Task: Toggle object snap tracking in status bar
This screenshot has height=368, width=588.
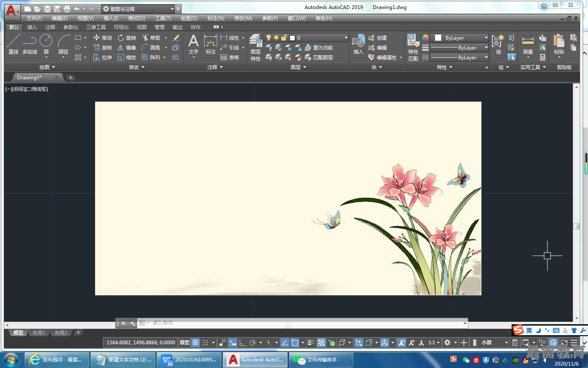Action: [285, 343]
